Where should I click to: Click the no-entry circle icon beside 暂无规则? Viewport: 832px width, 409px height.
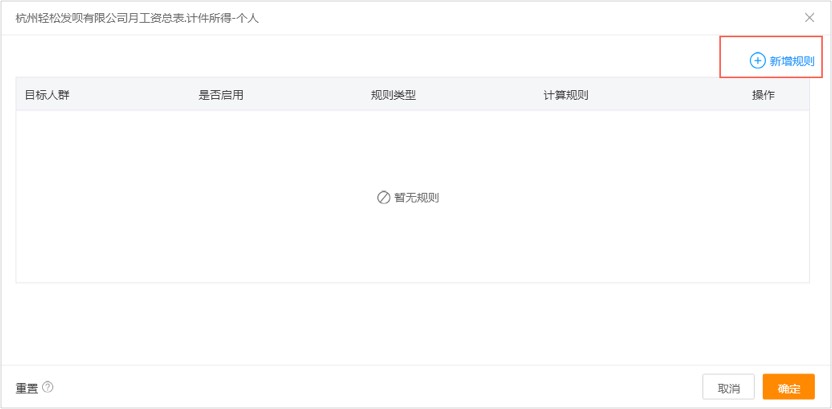[384, 198]
